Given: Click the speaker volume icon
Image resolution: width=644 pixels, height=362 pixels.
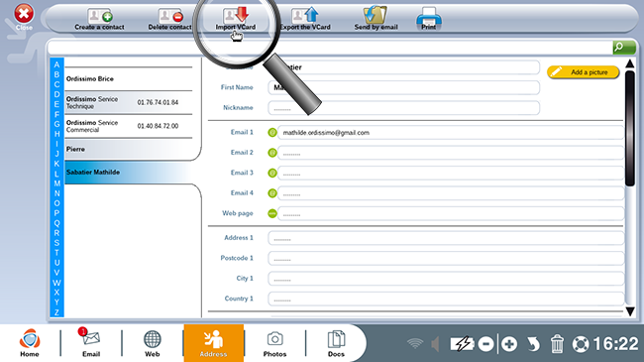Looking at the screenshot, I should [435, 344].
